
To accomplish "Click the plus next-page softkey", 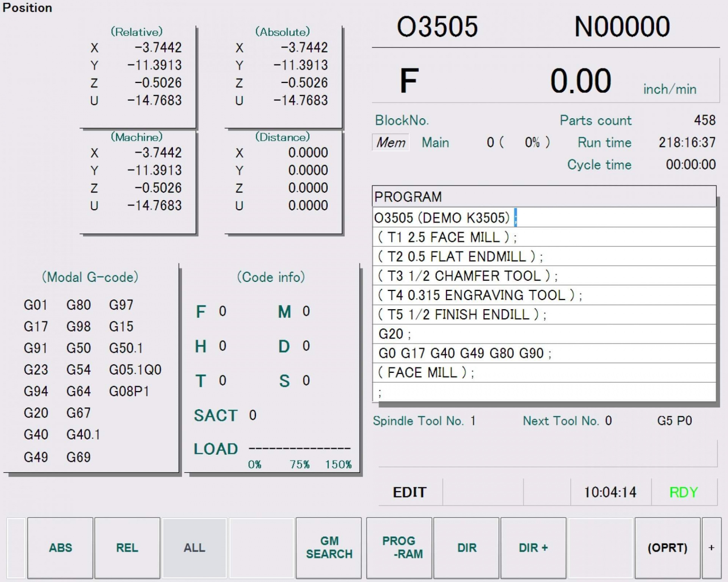I will [711, 548].
